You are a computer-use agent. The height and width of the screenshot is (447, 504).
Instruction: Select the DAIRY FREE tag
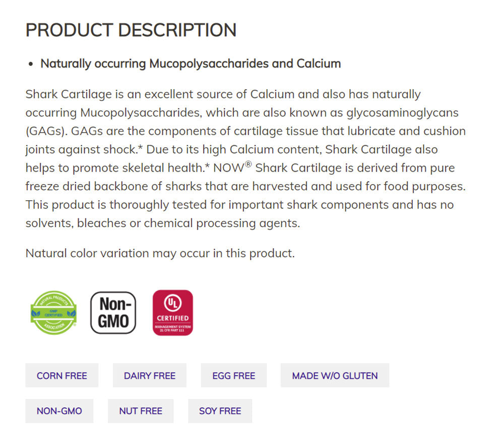pyautogui.click(x=150, y=375)
